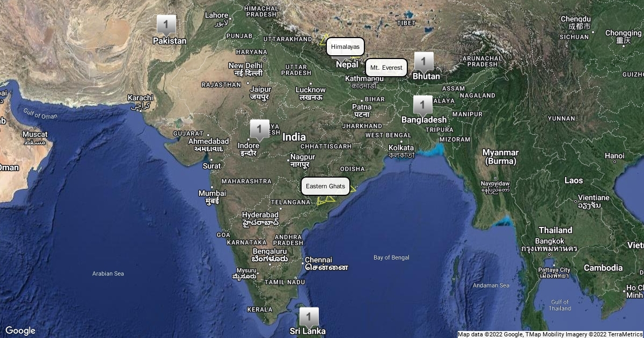Screen dimensions: 644x338
Task: Click the Himalayas label bubble
Action: (345, 47)
